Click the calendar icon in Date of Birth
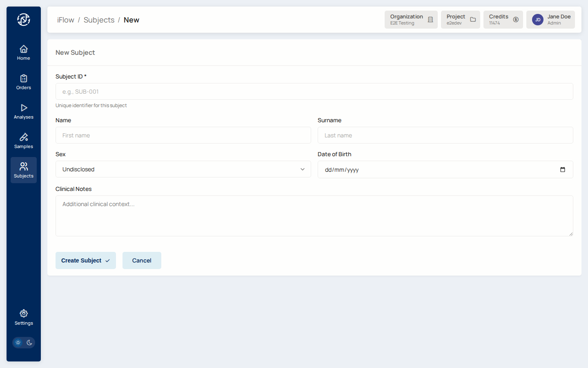588x368 pixels. [x=562, y=170]
